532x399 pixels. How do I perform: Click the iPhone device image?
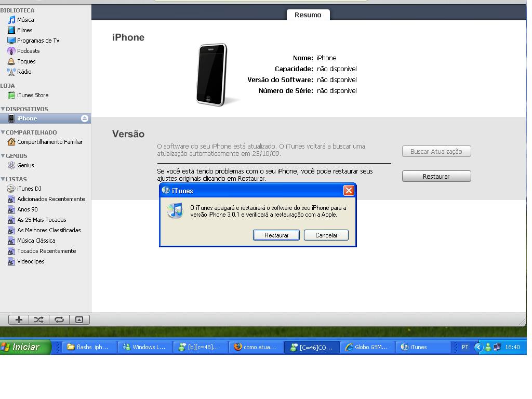click(x=212, y=75)
